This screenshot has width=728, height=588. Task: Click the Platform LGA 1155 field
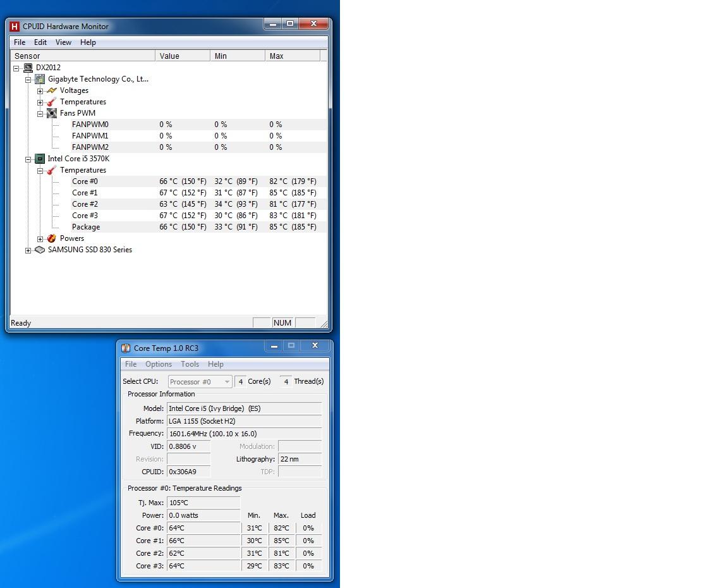point(244,421)
